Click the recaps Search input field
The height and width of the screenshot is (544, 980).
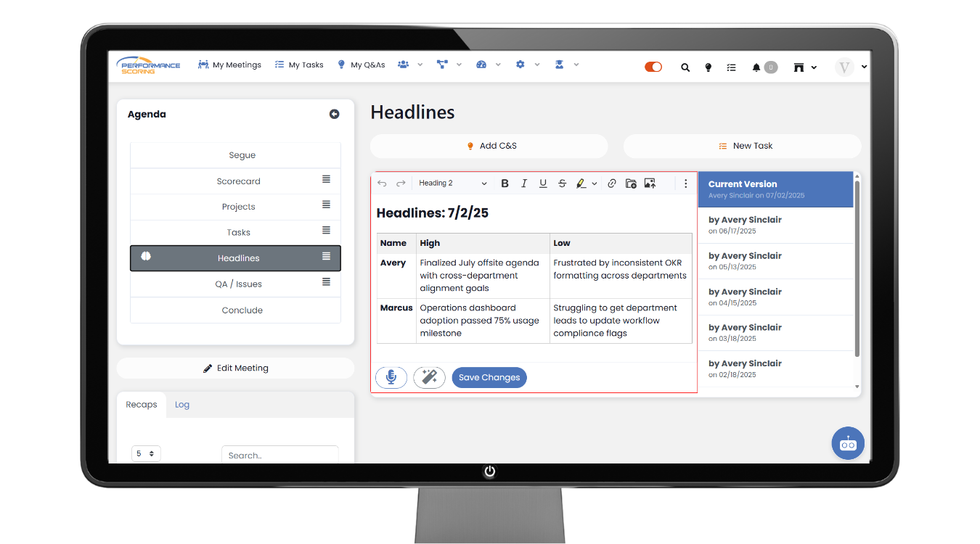tap(279, 456)
